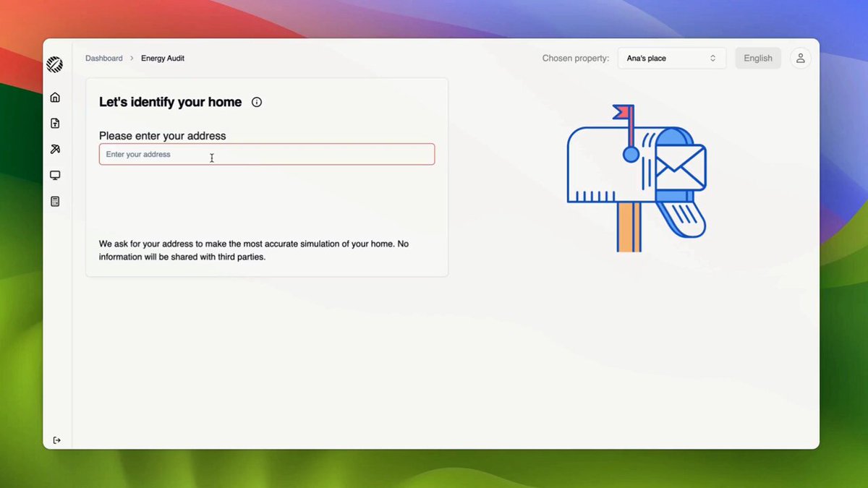The width and height of the screenshot is (868, 488).
Task: Click the app logo in the sidebar
Action: tap(55, 65)
